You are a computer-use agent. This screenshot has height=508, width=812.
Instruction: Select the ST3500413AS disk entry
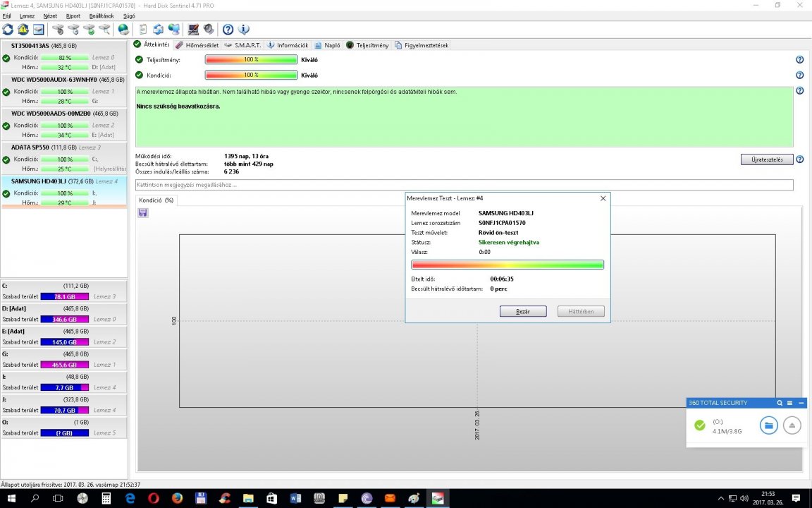pos(64,56)
